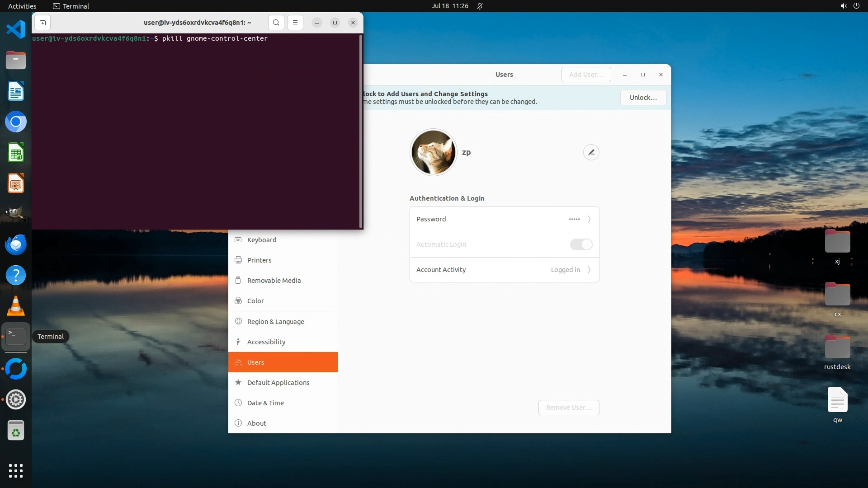Toggle the Automatic Login switch
The height and width of the screenshot is (488, 868).
click(x=581, y=244)
